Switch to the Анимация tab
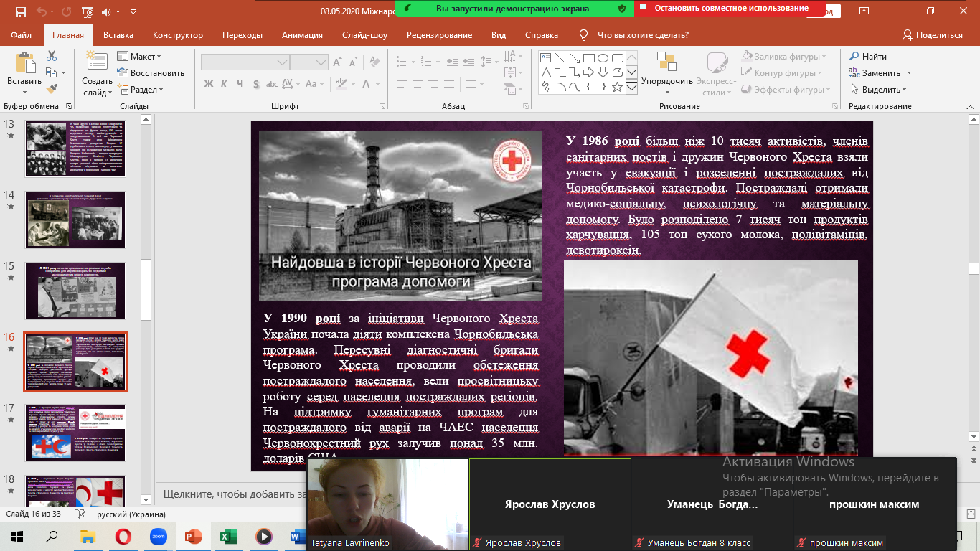 [x=302, y=35]
